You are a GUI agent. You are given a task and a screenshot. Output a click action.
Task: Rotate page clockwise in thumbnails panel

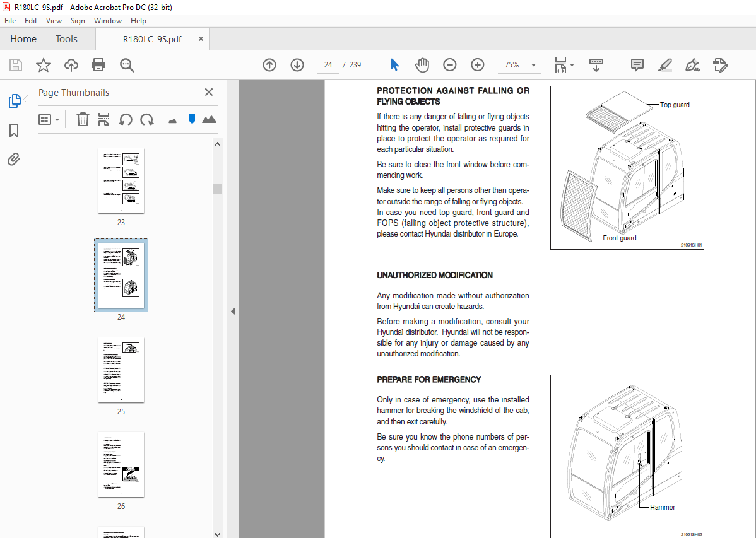(x=147, y=119)
